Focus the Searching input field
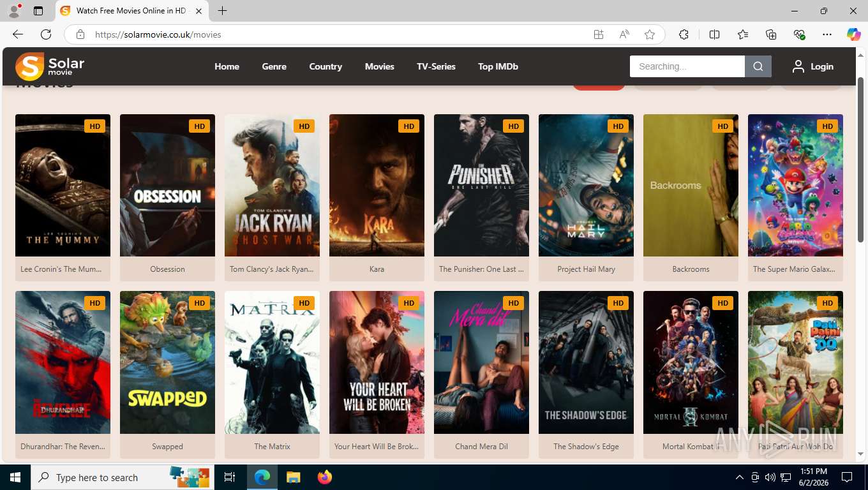 (687, 66)
